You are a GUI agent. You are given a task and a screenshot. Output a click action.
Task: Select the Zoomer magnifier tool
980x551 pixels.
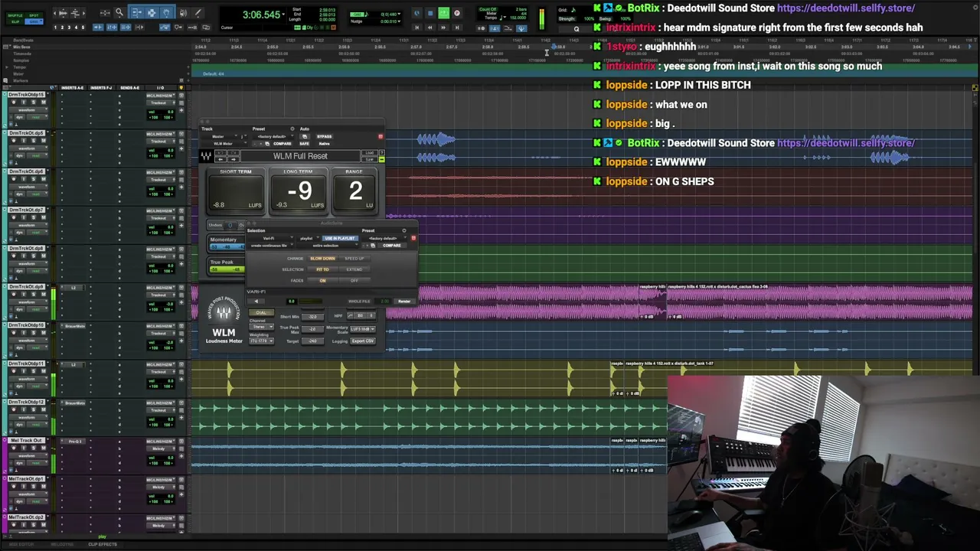pyautogui.click(x=119, y=12)
